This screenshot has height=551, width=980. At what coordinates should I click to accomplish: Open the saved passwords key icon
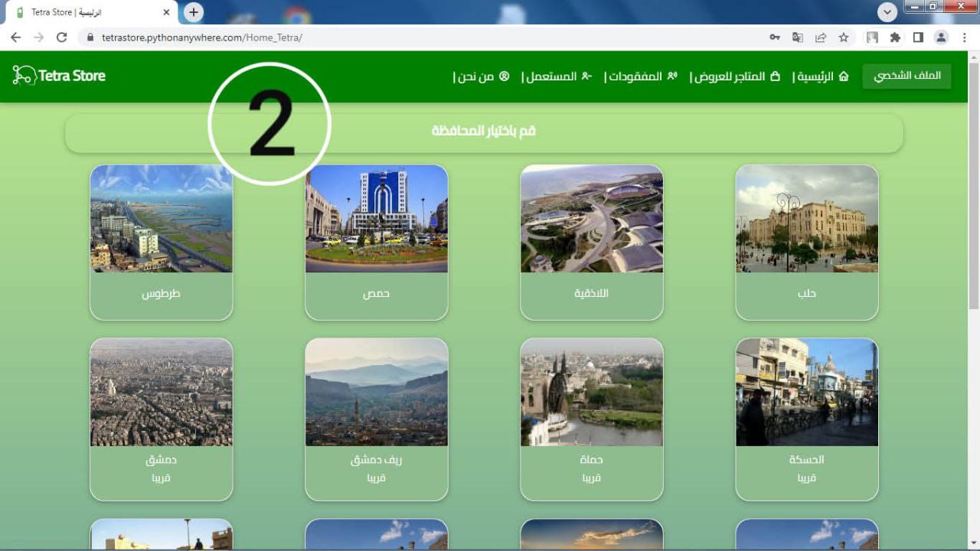click(775, 37)
